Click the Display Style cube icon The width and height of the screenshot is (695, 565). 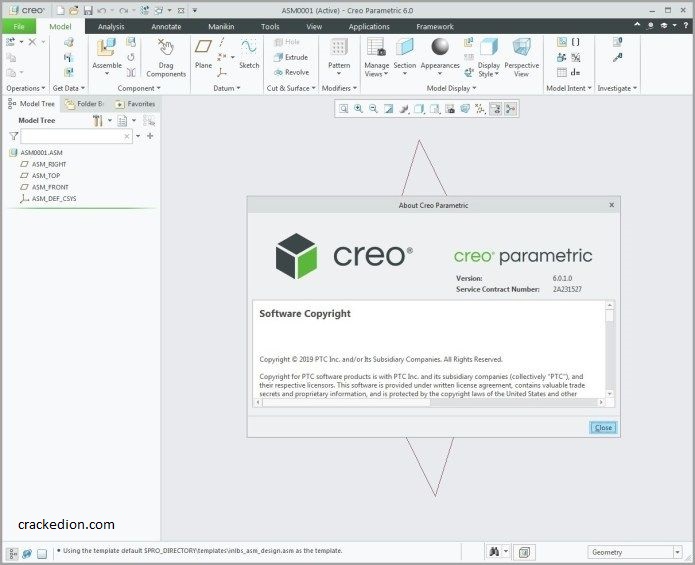(489, 47)
